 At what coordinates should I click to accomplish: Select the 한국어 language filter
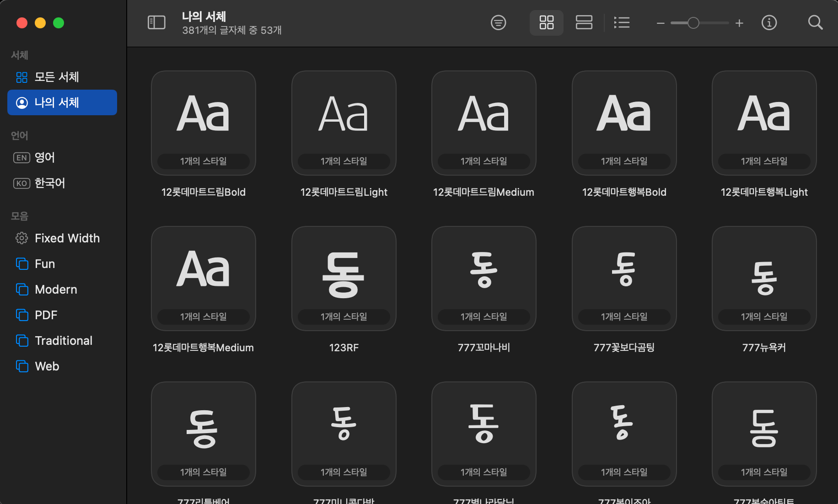click(x=62, y=183)
